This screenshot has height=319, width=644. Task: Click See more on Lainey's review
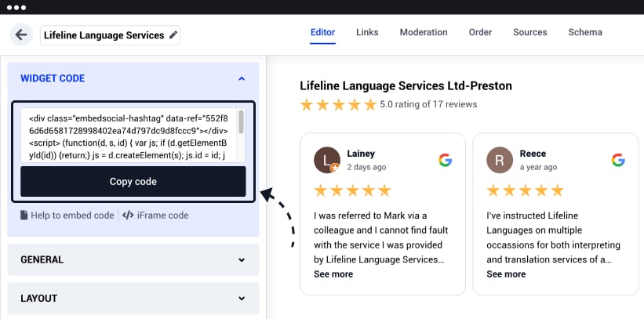click(x=333, y=274)
